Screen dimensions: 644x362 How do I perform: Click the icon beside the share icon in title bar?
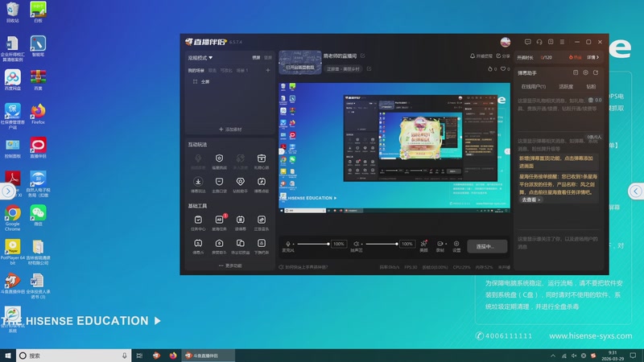pos(551,42)
